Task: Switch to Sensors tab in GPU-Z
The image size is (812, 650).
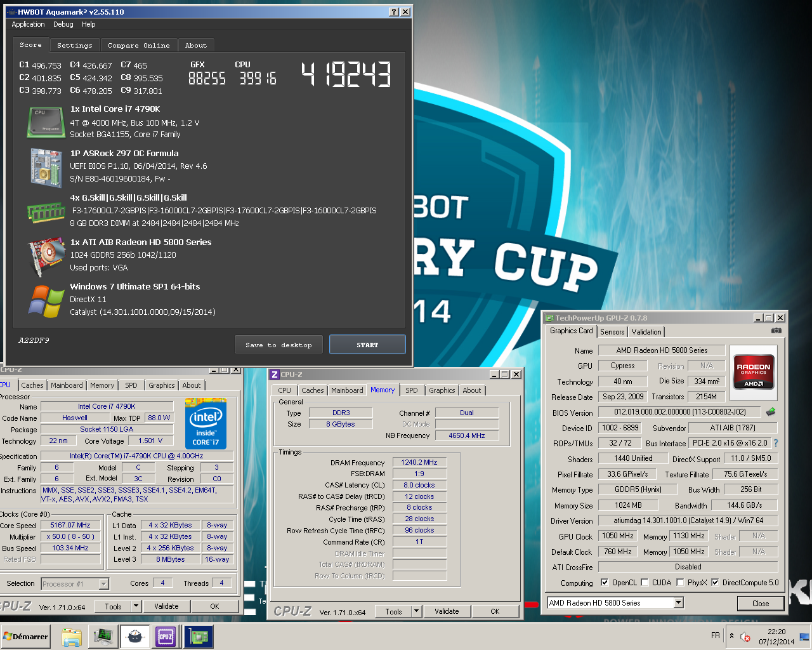Action: click(x=612, y=331)
